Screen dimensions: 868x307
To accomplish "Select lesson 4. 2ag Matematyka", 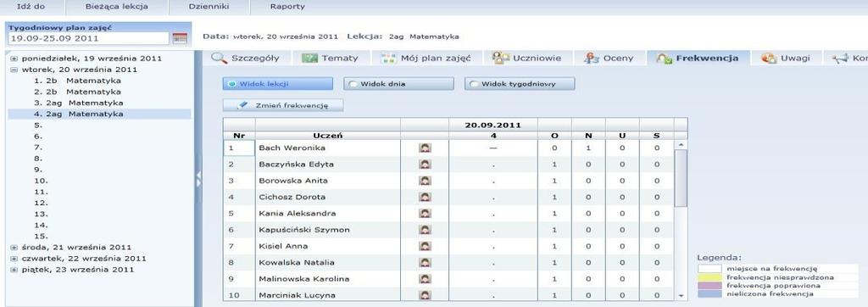I will coord(100,114).
